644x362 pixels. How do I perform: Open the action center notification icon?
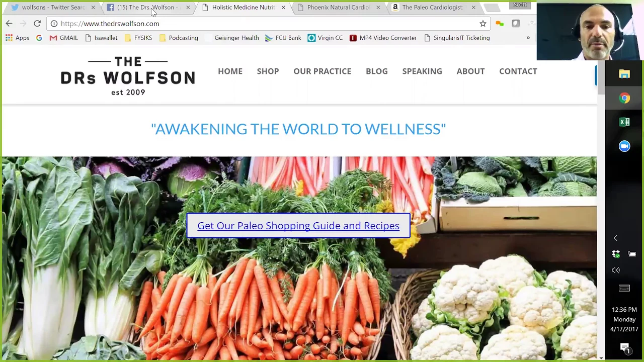tap(624, 348)
